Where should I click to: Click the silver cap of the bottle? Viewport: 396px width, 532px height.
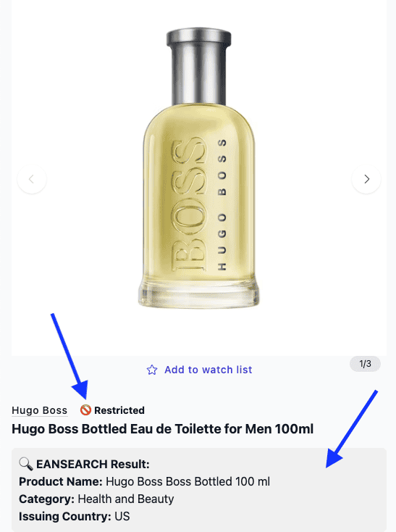click(x=199, y=66)
